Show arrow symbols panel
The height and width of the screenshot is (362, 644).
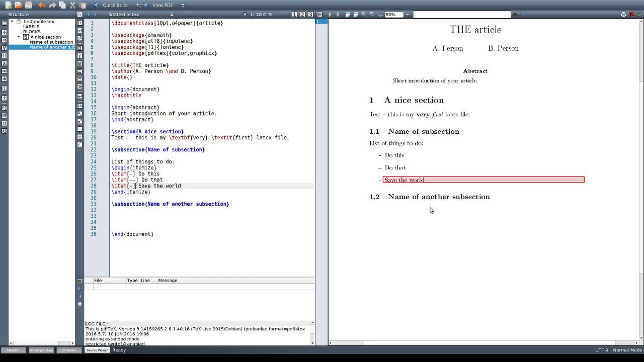pyautogui.click(x=4, y=40)
